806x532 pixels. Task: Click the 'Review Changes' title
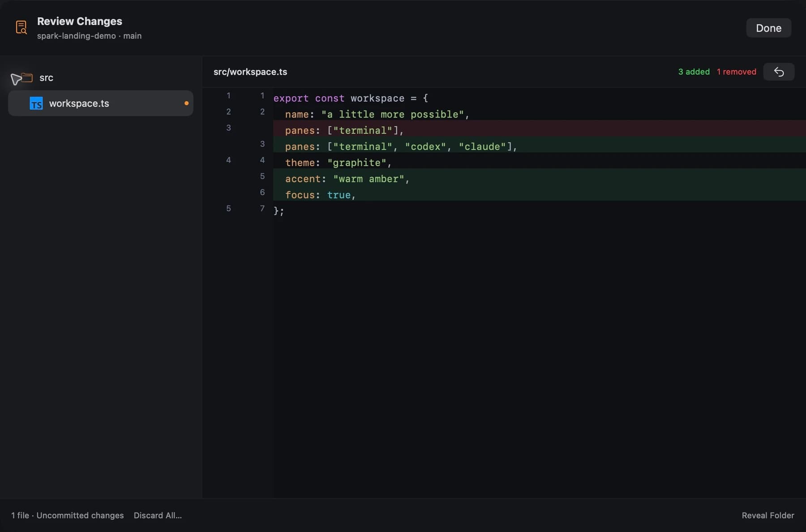pos(80,21)
